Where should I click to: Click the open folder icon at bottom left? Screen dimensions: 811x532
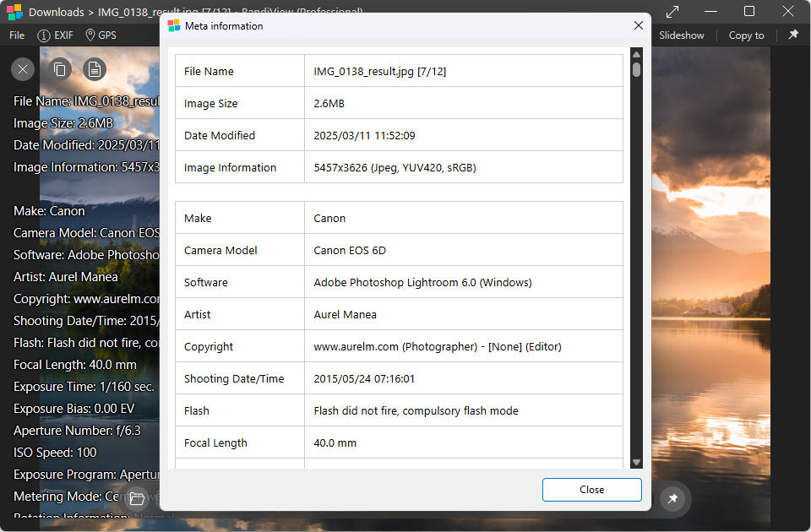click(x=137, y=498)
